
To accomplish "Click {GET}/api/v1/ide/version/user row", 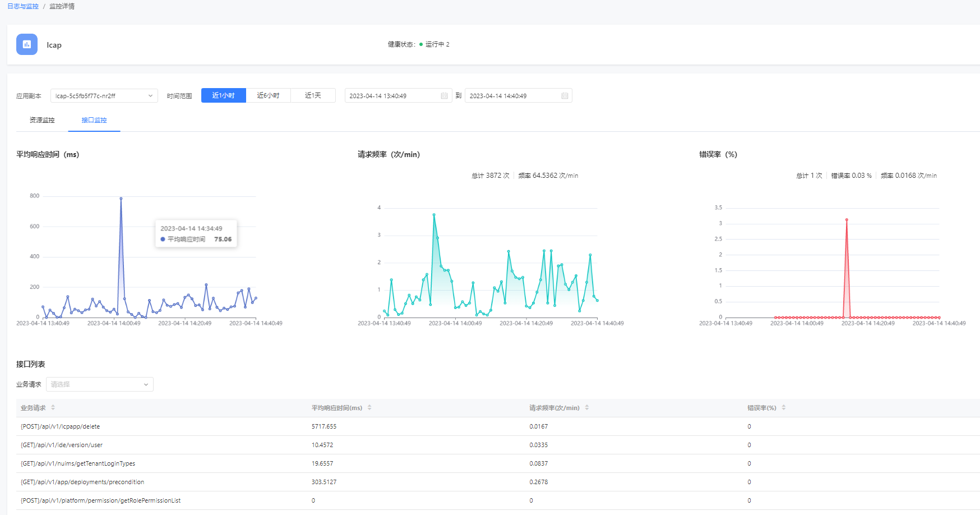I will pos(498,445).
